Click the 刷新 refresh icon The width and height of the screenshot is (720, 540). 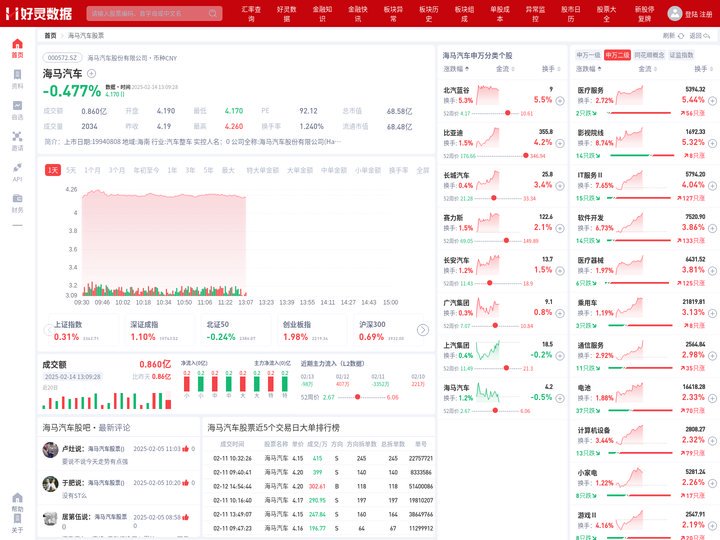point(681,35)
